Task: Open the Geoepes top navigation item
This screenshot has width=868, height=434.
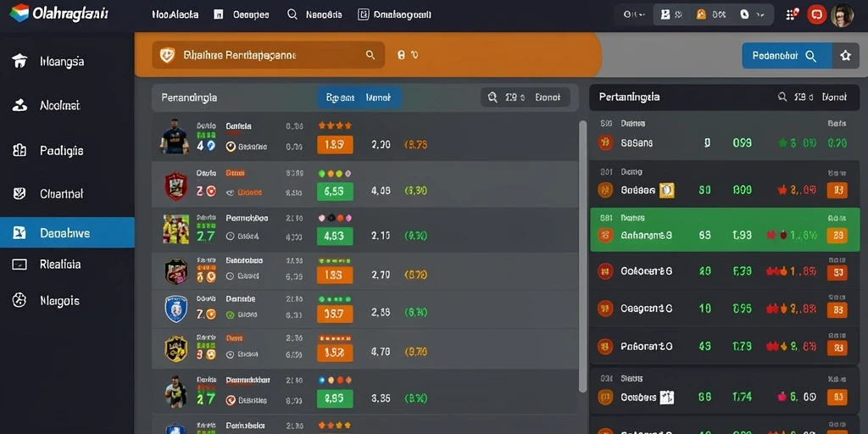Action: (243, 15)
